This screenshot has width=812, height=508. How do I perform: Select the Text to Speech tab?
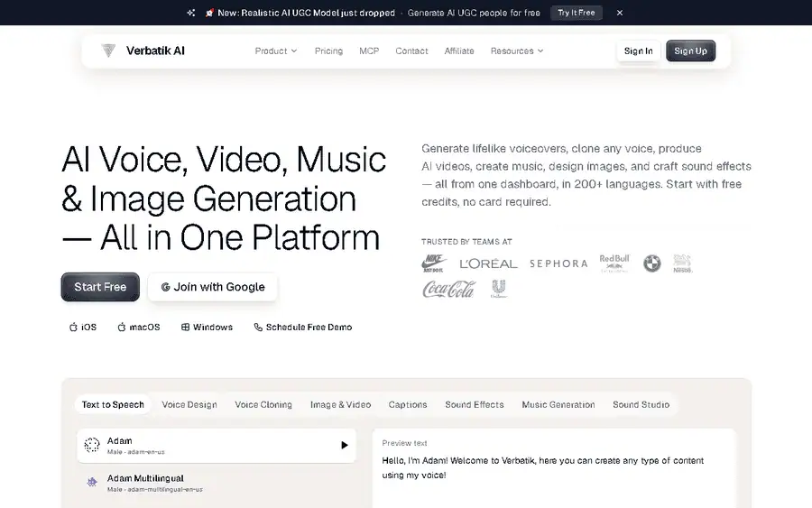click(113, 404)
